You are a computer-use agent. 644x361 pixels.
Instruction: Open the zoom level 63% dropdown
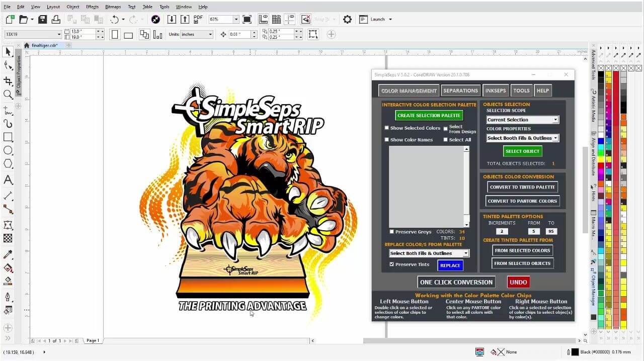tap(236, 19)
